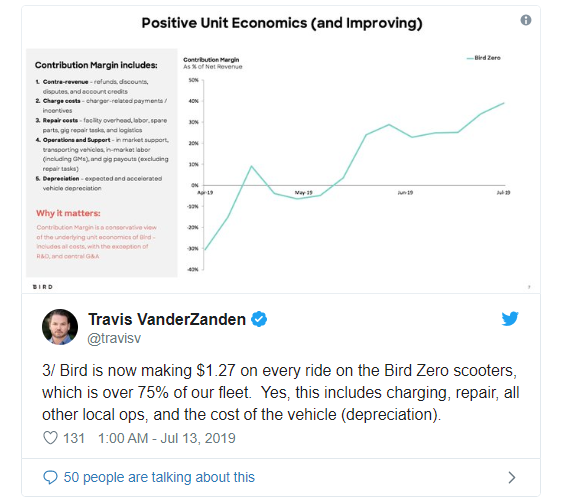This screenshot has height=504, width=567.
Task: Click the verified badge beside Travis VanderZanden
Action: point(259,319)
